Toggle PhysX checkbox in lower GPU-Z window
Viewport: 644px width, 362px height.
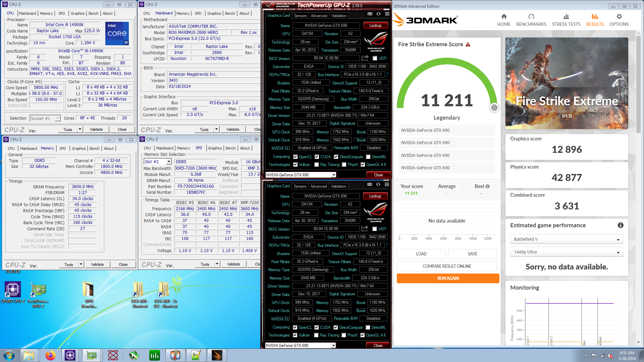tap(343, 335)
